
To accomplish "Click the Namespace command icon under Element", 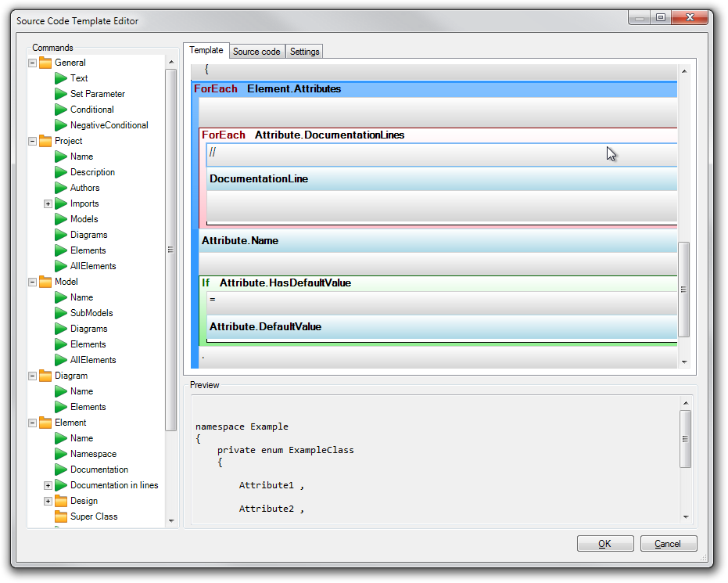I will point(61,454).
